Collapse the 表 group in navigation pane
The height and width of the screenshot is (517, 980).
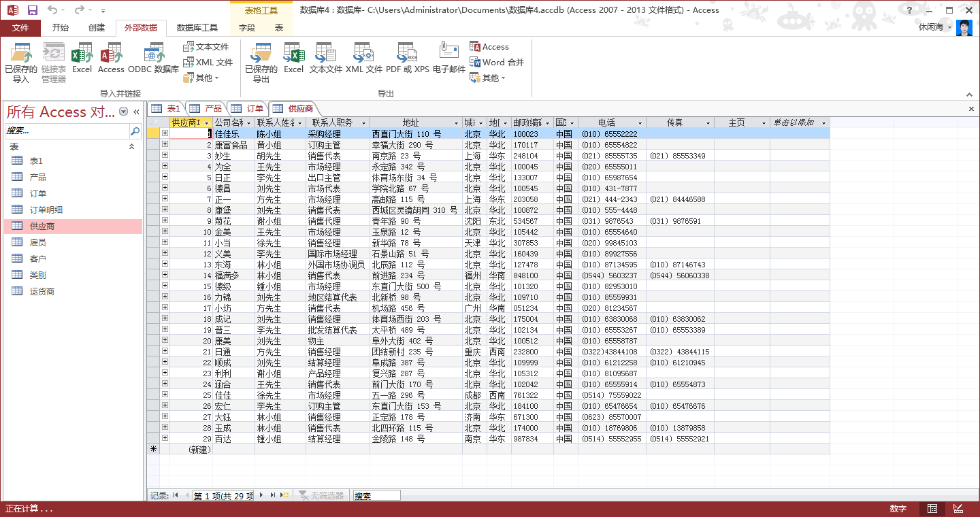coord(131,147)
